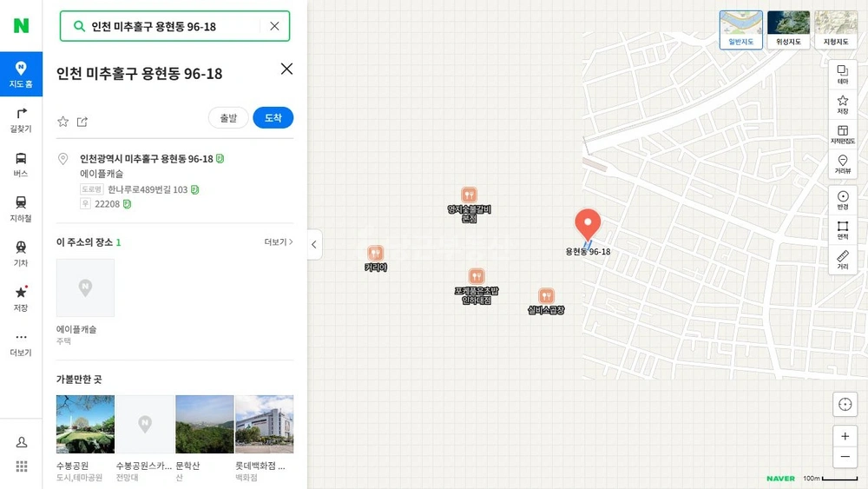Click the 영지숯불갈비 restaurant marker
Image resolution: width=868 pixels, height=489 pixels.
coord(469,195)
